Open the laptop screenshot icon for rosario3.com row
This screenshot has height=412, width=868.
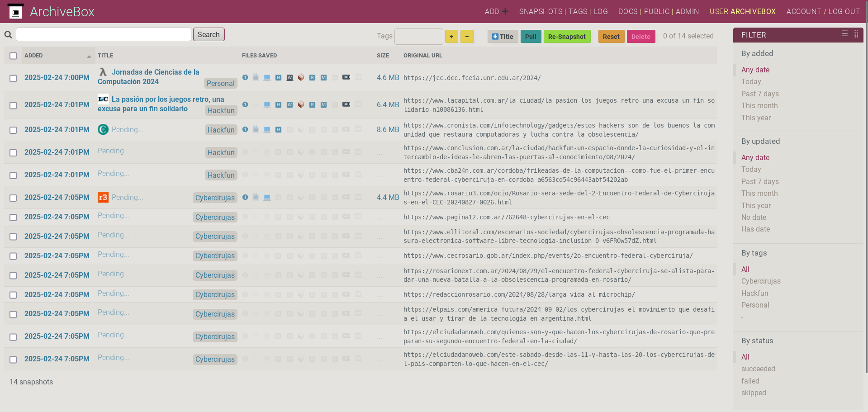[267, 198]
